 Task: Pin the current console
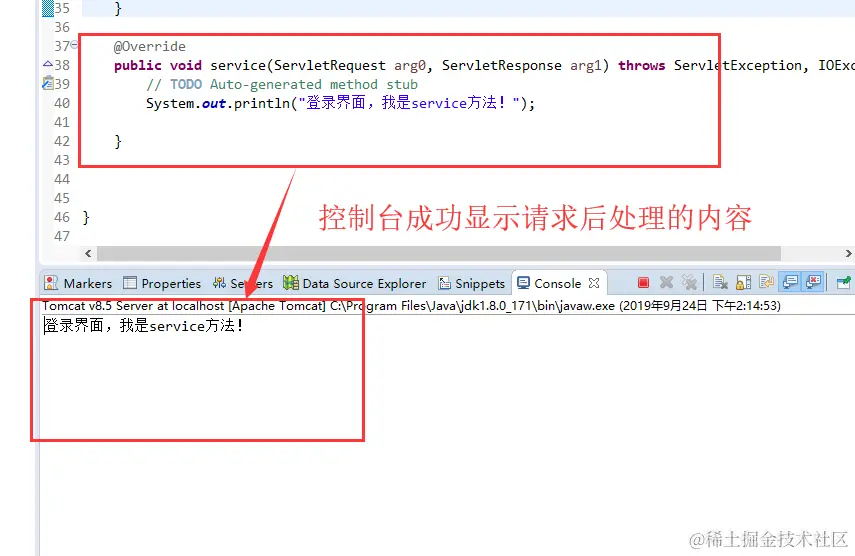point(844,282)
